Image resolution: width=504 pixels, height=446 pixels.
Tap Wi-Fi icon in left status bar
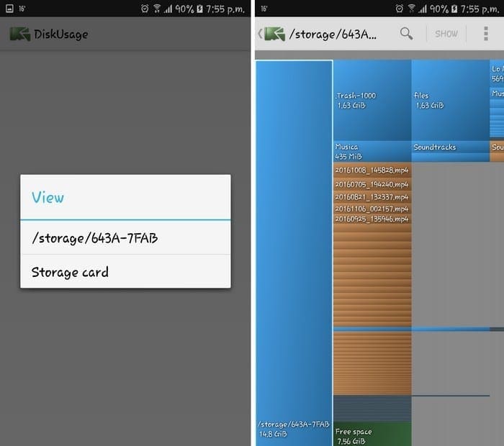(156, 9)
